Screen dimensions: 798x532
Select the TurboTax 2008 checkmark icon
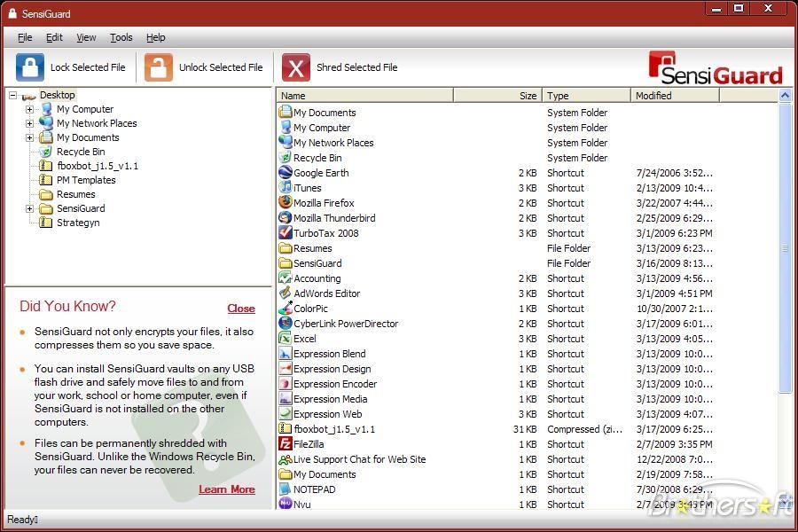coord(286,233)
